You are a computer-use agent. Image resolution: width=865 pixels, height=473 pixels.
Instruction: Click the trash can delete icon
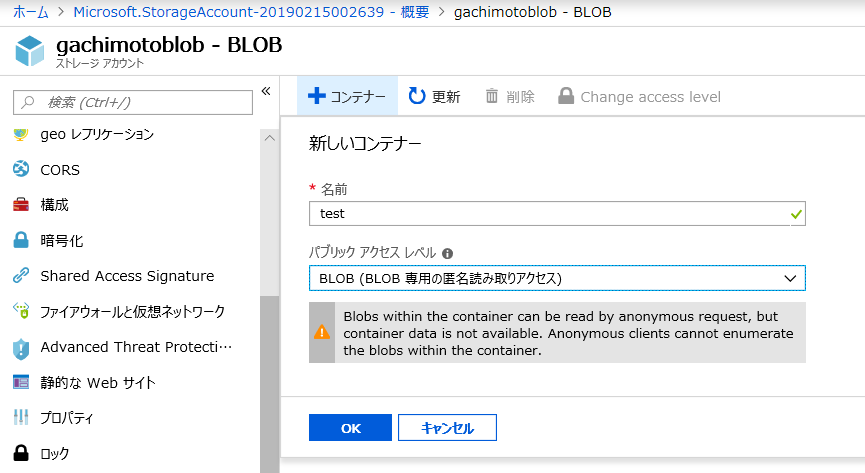click(x=492, y=96)
